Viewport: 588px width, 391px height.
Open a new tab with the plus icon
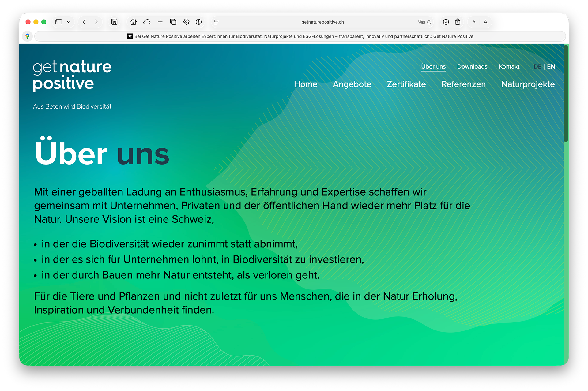[160, 22]
